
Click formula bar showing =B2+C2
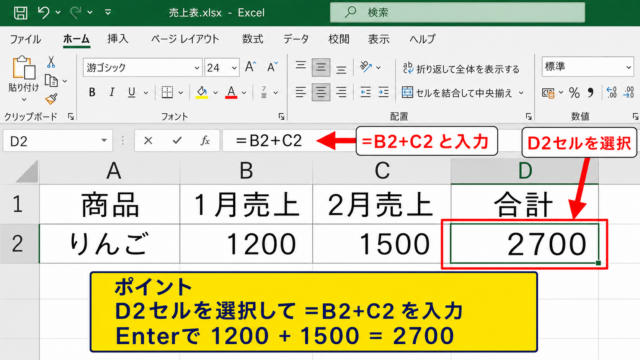(x=269, y=141)
